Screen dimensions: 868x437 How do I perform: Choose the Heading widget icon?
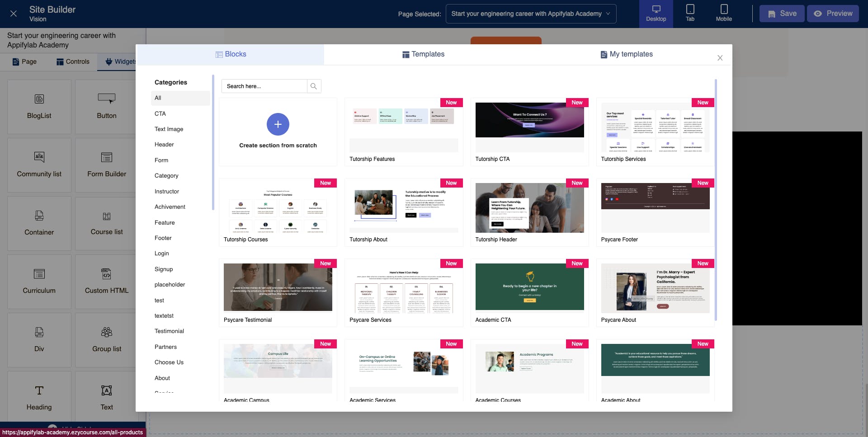[x=39, y=390]
